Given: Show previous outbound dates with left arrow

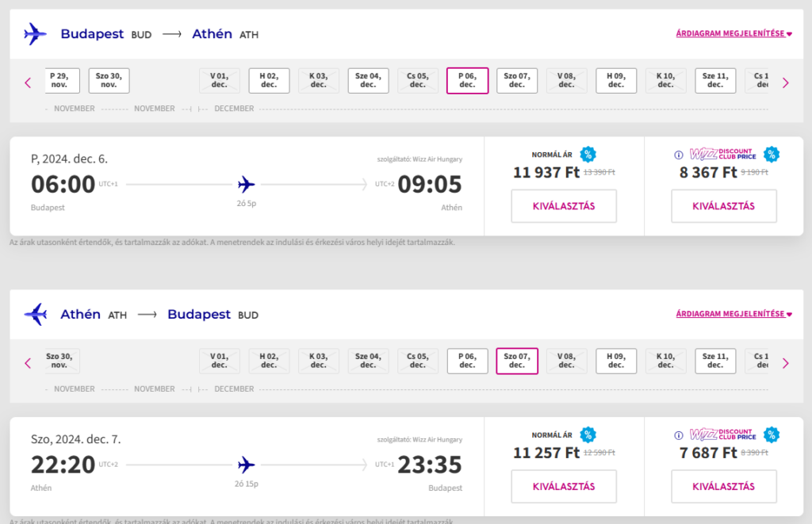Looking at the screenshot, I should click(x=28, y=83).
